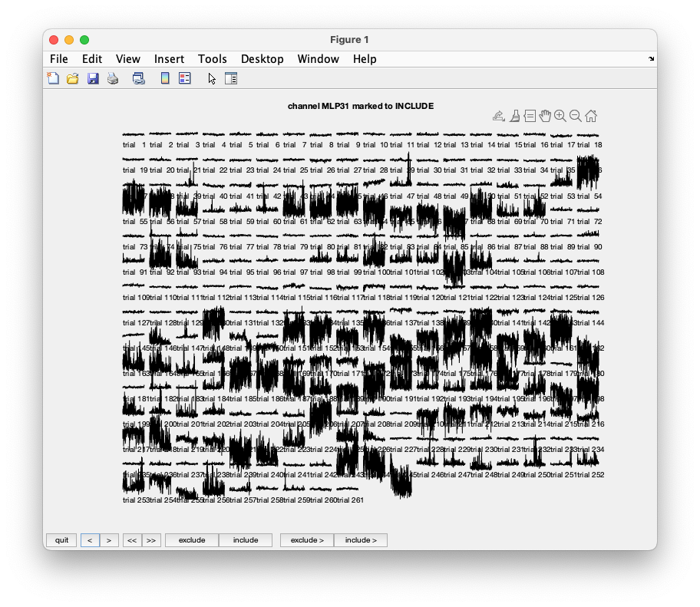The image size is (700, 607).
Task: Toggle the data brushing tool
Action: [x=515, y=115]
